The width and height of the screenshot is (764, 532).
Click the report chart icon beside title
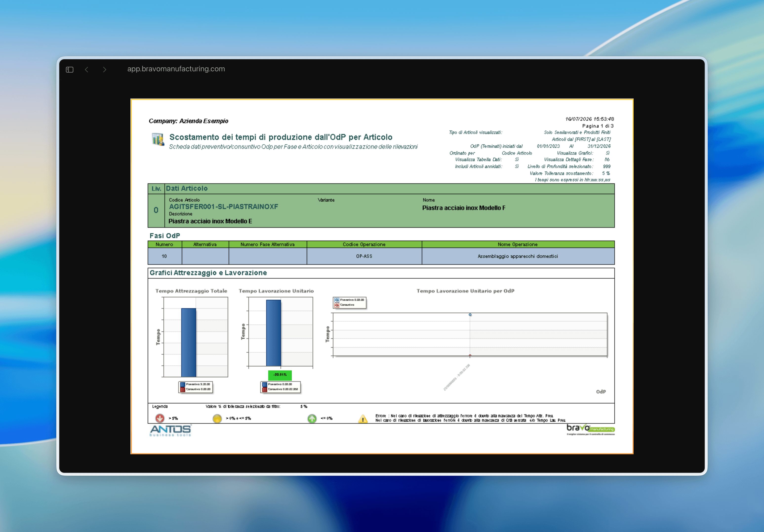click(158, 139)
